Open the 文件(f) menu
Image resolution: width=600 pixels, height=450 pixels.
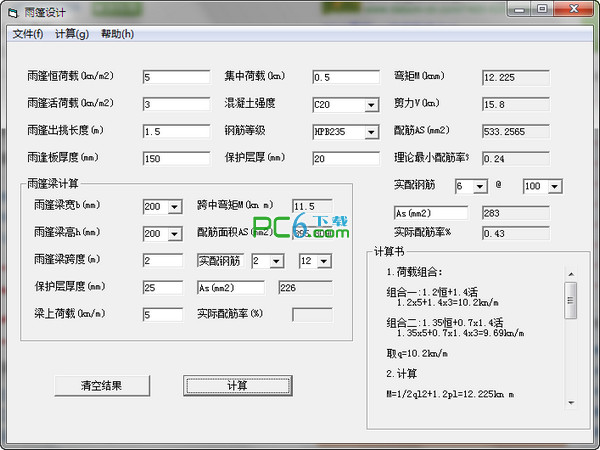tap(28, 34)
